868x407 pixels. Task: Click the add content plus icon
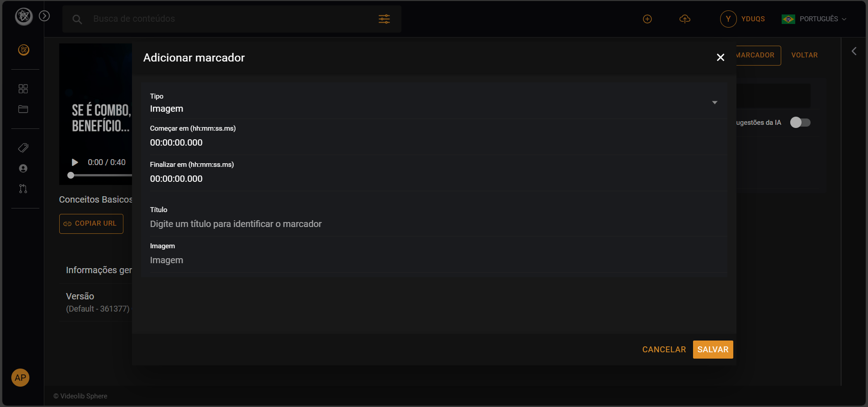[x=647, y=19]
